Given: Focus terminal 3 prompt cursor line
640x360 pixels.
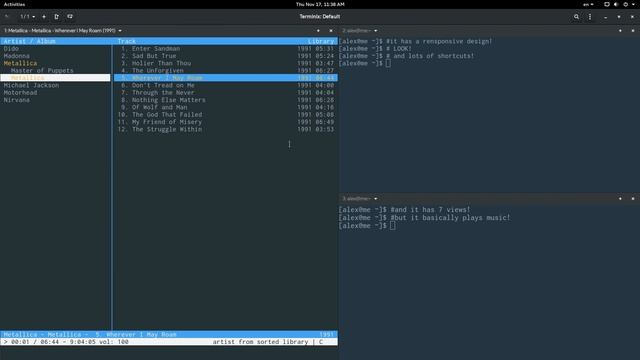Looking at the screenshot, I should (367, 226).
